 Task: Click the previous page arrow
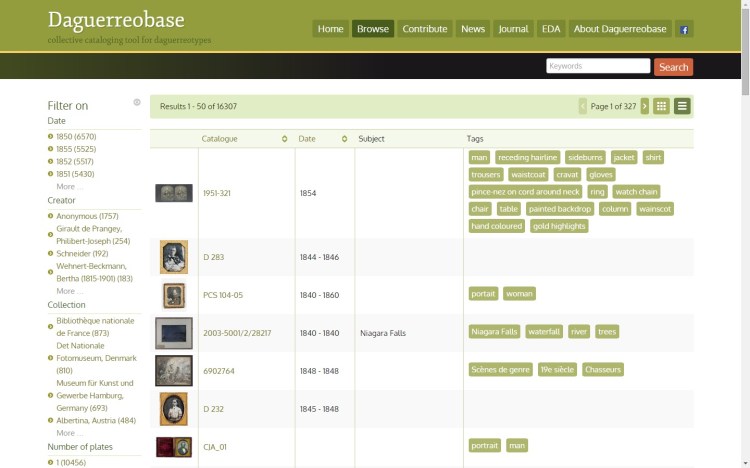[x=583, y=106]
